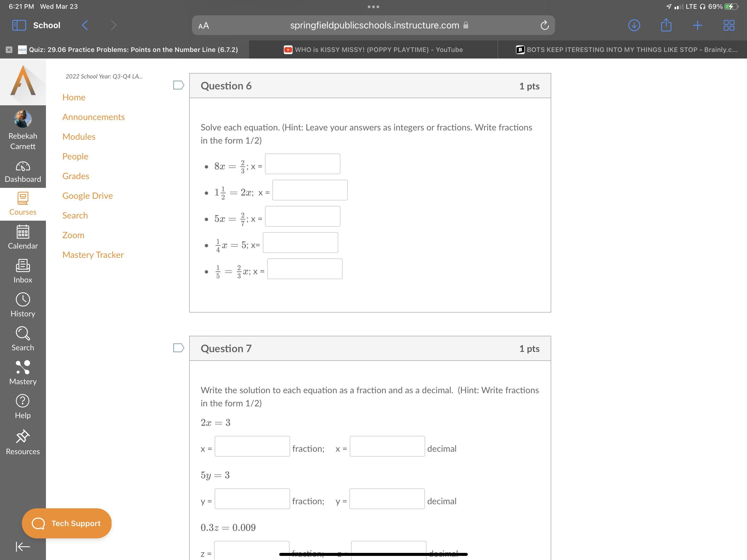Toggle the Safari sidebar panel button
The width and height of the screenshot is (747, 560).
pos(19,25)
